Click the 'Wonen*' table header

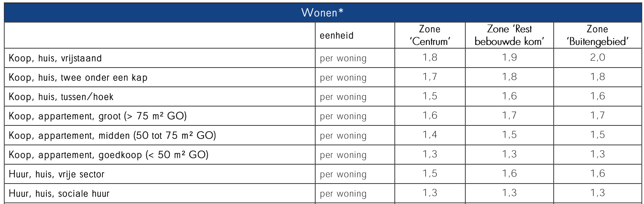coord(323,13)
